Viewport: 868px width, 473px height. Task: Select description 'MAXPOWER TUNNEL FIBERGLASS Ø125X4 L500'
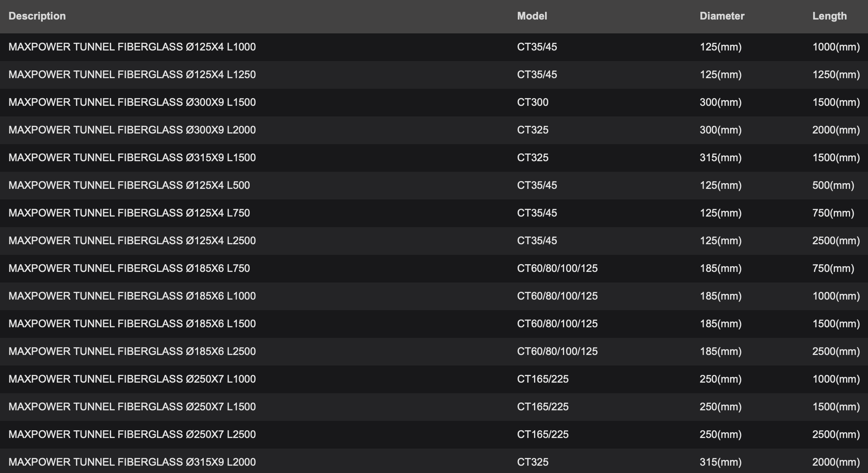click(129, 185)
